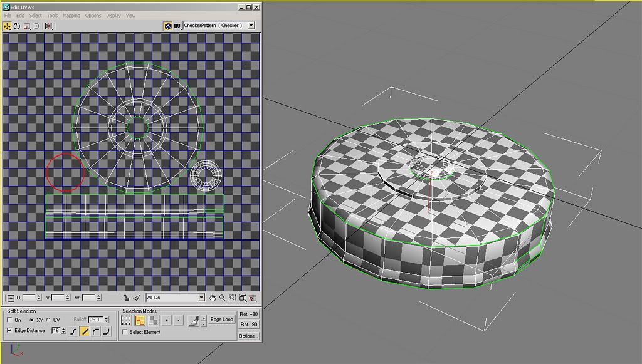Viewport: 642px width, 364px height.
Task: Toggle the lock selection icon
Action: click(126, 298)
